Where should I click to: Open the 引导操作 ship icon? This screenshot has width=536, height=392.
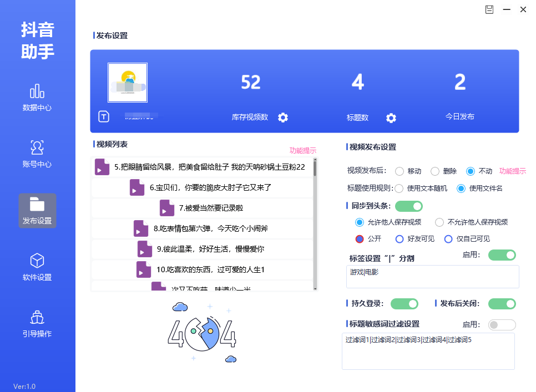[x=37, y=317]
